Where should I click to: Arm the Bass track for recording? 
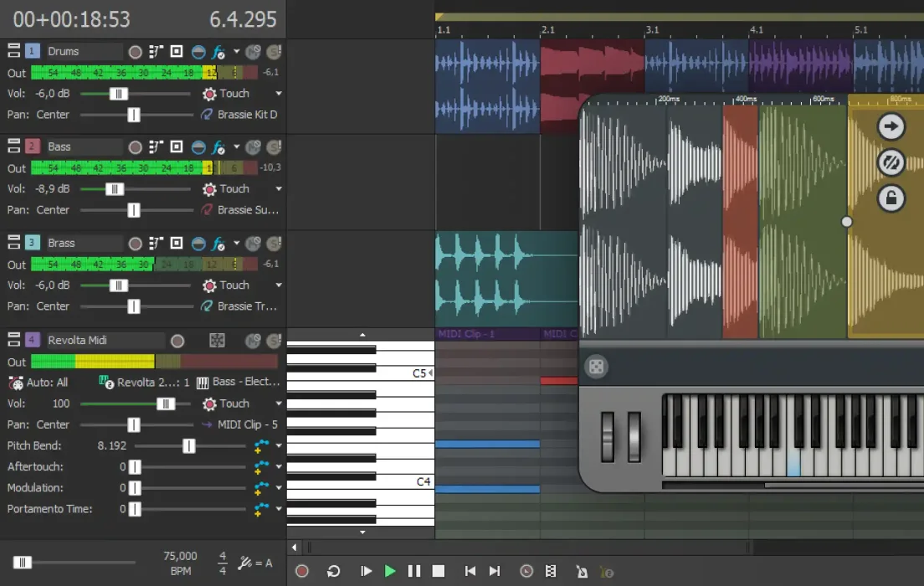(x=135, y=146)
